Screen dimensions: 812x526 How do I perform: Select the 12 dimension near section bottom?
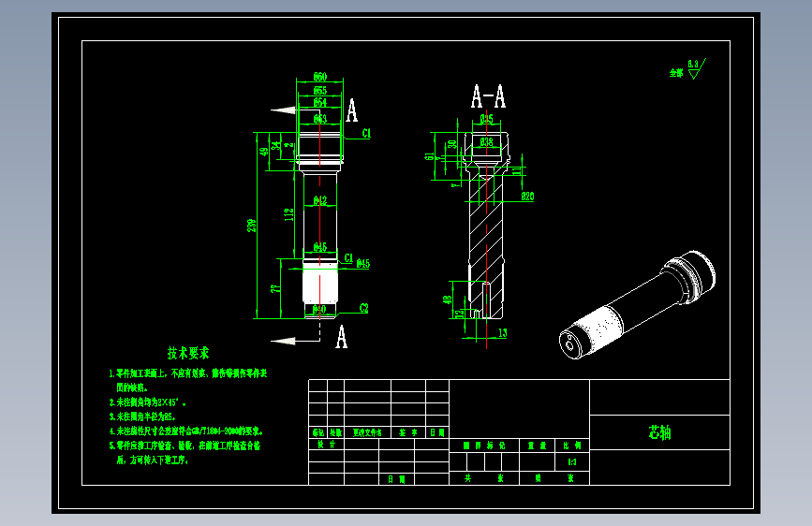tap(459, 314)
